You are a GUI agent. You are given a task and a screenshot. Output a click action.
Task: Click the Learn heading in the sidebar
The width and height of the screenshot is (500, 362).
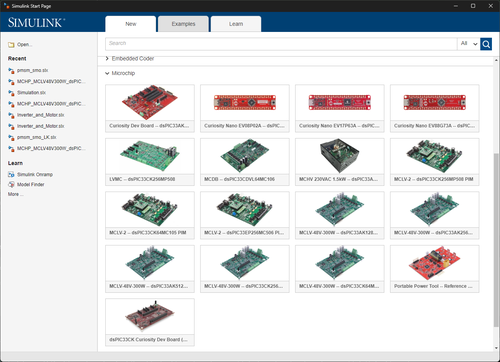pos(15,163)
